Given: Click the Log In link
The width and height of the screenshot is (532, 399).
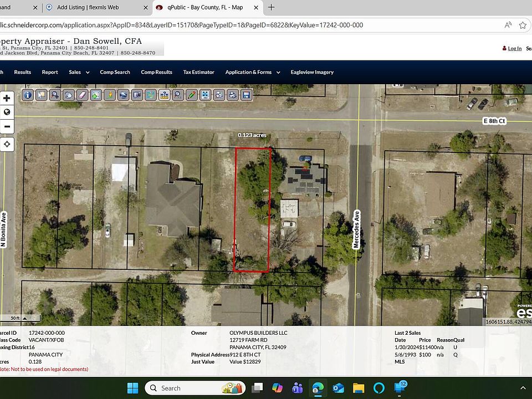Looking at the screenshot, I should click(x=514, y=48).
